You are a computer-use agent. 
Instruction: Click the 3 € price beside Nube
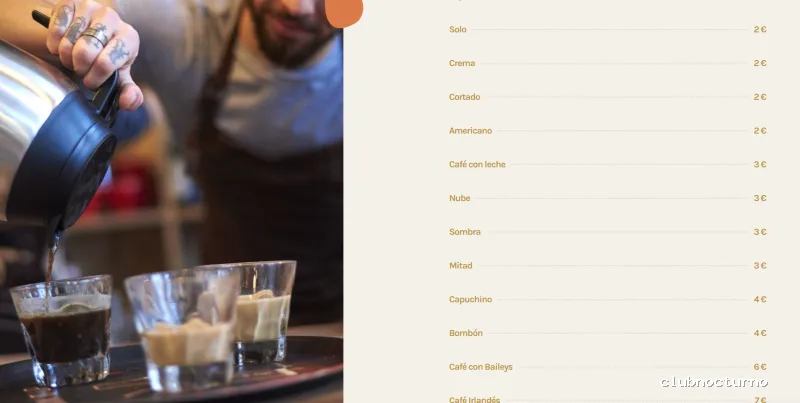click(x=760, y=198)
